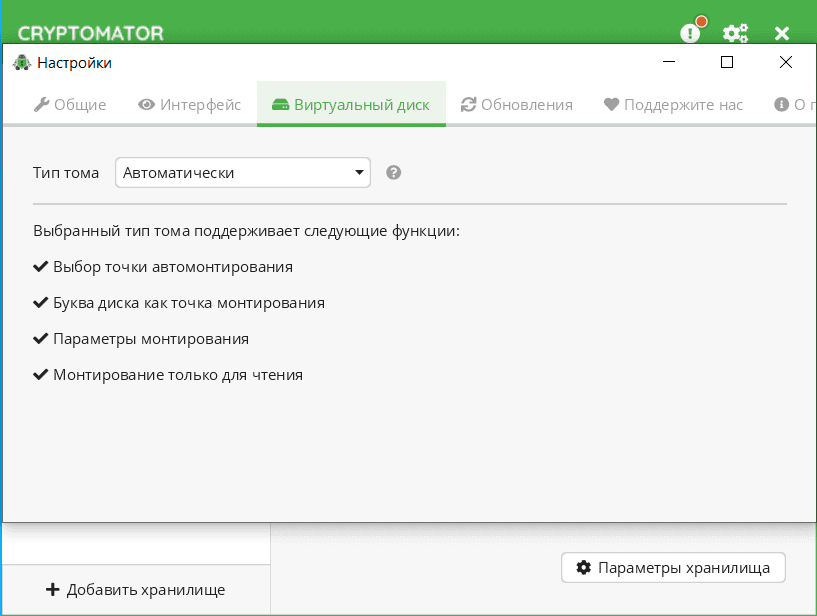Screen dimensions: 817x616
Task: Open the Обновления tab
Action: pos(516,104)
